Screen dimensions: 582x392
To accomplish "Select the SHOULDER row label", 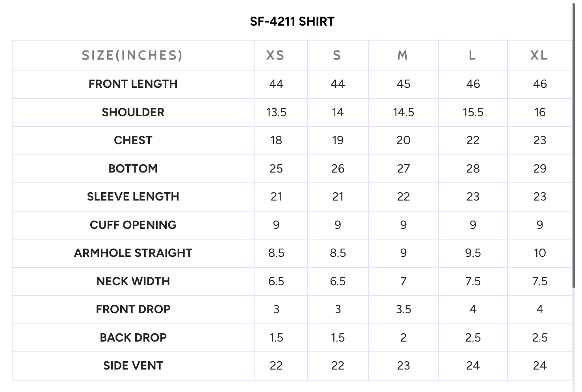I will point(133,112).
